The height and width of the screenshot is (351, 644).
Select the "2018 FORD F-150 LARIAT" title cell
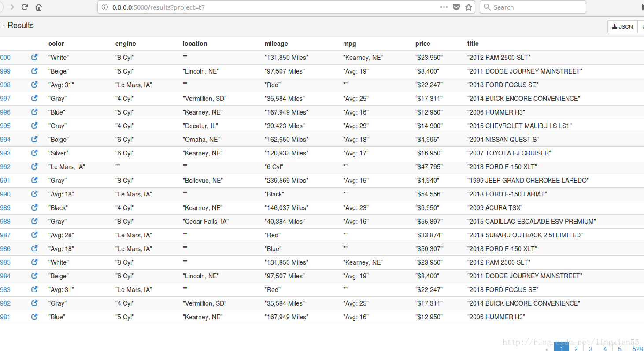[507, 194]
